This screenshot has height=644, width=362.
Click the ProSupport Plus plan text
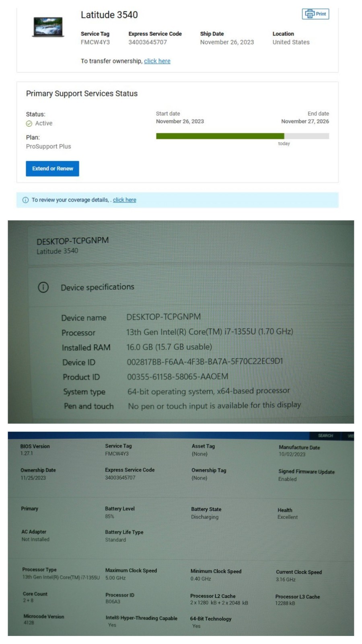(48, 147)
